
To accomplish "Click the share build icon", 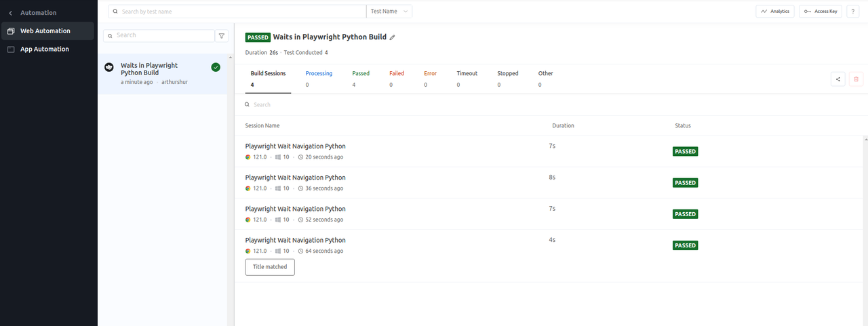I will point(838,79).
